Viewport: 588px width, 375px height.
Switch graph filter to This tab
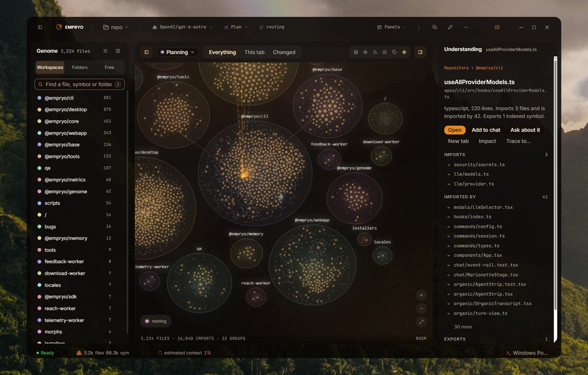click(254, 52)
